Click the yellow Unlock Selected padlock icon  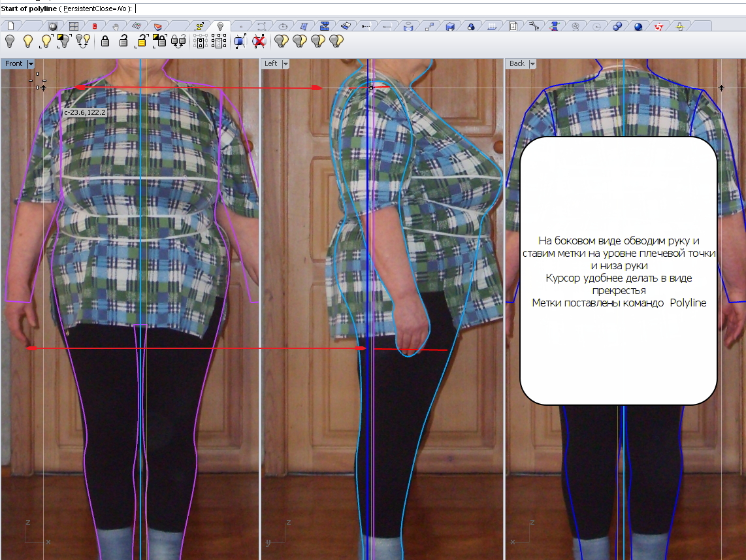(141, 41)
